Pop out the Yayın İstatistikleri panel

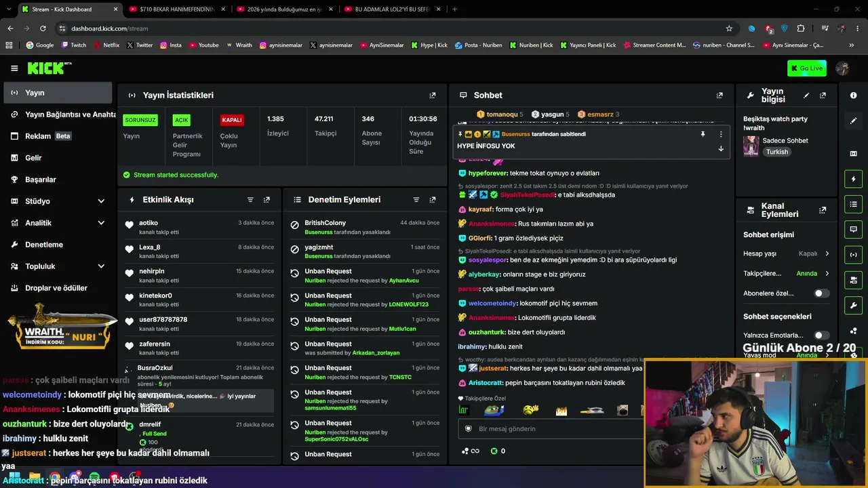tap(433, 96)
